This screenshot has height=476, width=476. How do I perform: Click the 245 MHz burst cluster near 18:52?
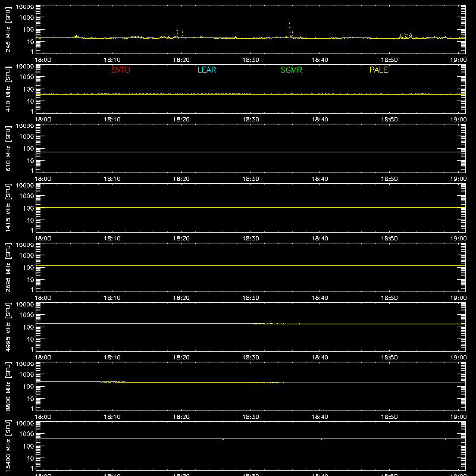(x=405, y=36)
